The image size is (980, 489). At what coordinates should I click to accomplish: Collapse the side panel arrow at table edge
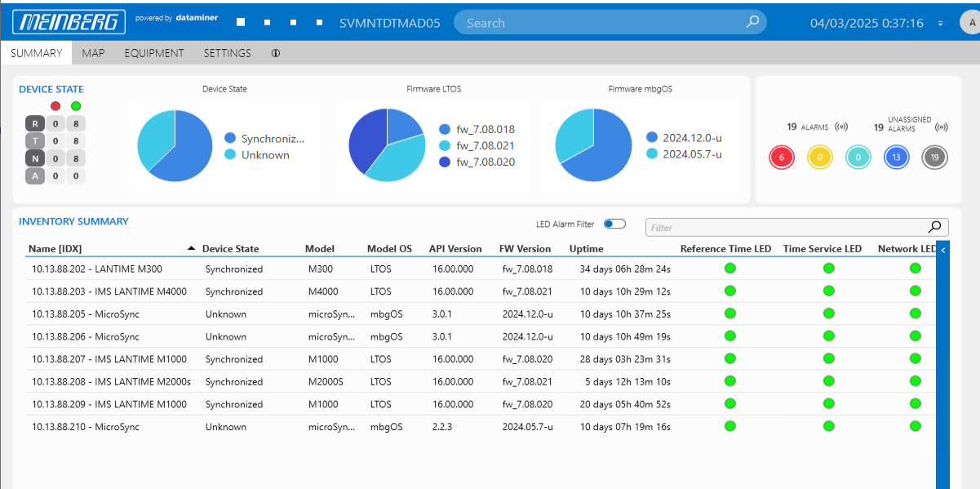(x=943, y=250)
